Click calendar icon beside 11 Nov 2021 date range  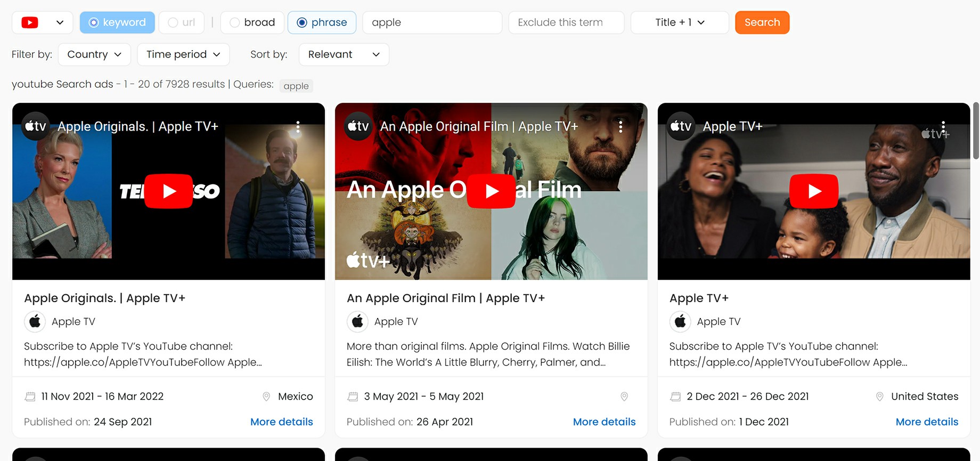(x=30, y=397)
